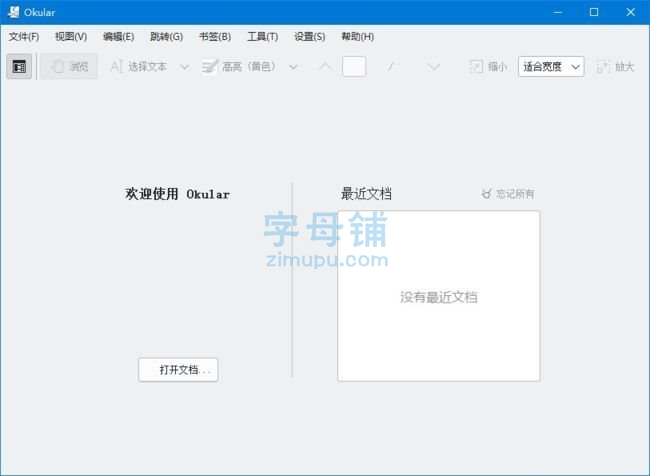Choose the 高亮（黄色）highlighter tool
The image size is (650, 476).
239,66
